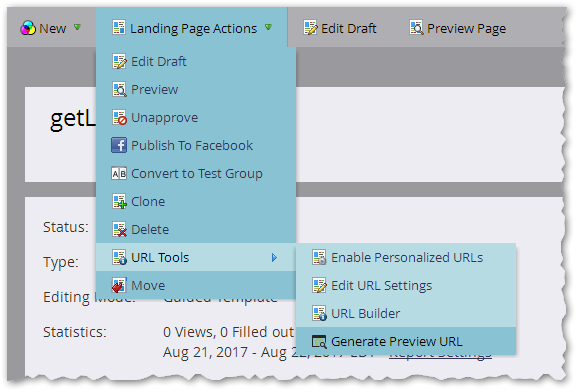Click the Edit Draft menu item icon
The height and width of the screenshot is (392, 578).
[119, 62]
